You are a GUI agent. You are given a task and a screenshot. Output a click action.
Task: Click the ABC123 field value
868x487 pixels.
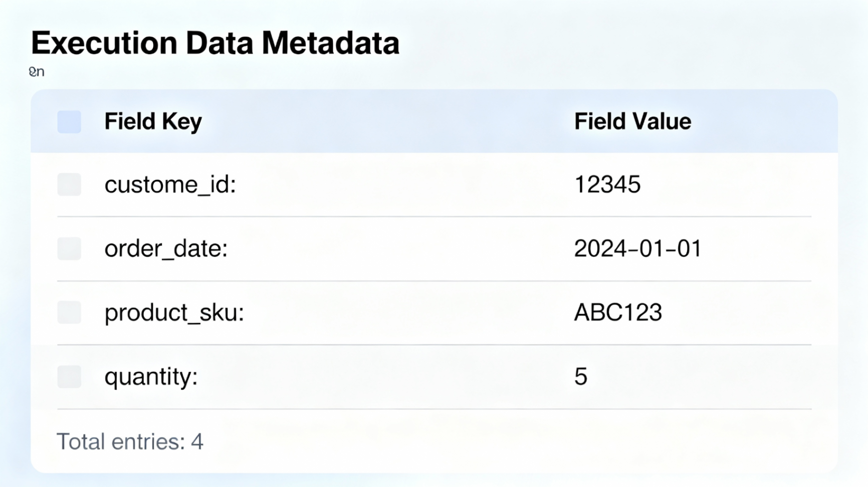(x=618, y=313)
